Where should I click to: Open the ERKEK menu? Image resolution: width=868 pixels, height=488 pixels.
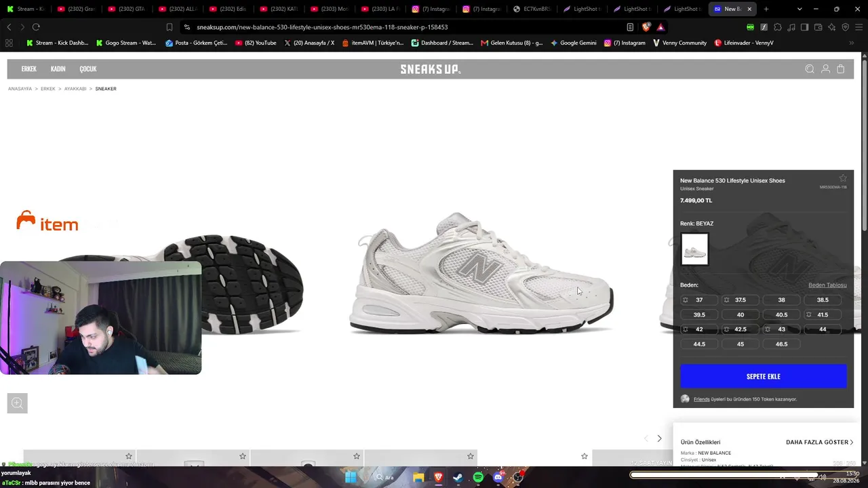point(28,69)
